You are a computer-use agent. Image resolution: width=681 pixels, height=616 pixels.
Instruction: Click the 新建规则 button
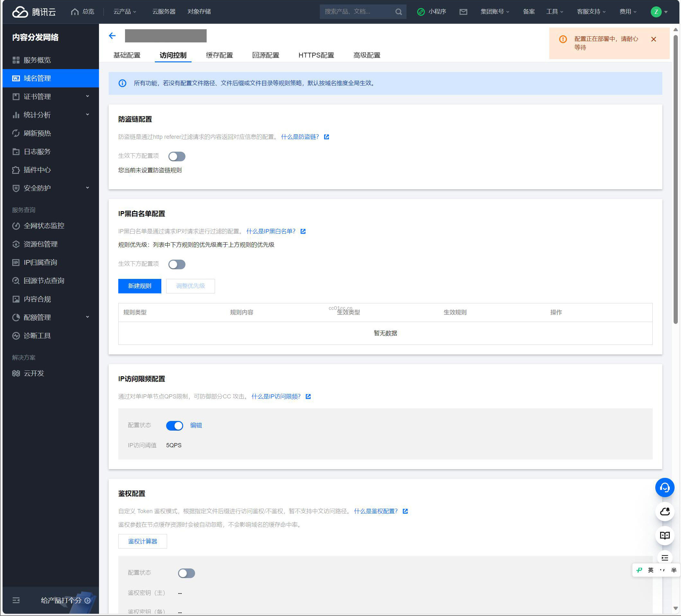tap(139, 286)
